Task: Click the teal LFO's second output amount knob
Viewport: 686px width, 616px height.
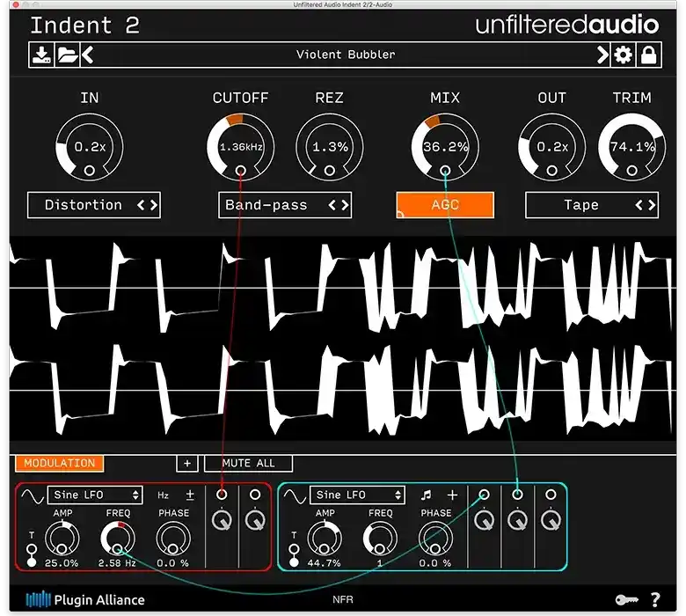Action: coord(517,520)
